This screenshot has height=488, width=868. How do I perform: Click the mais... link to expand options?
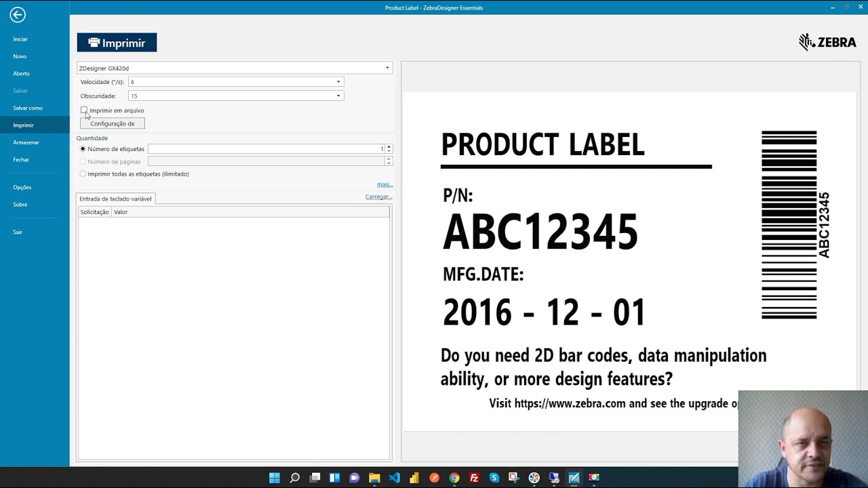[384, 184]
